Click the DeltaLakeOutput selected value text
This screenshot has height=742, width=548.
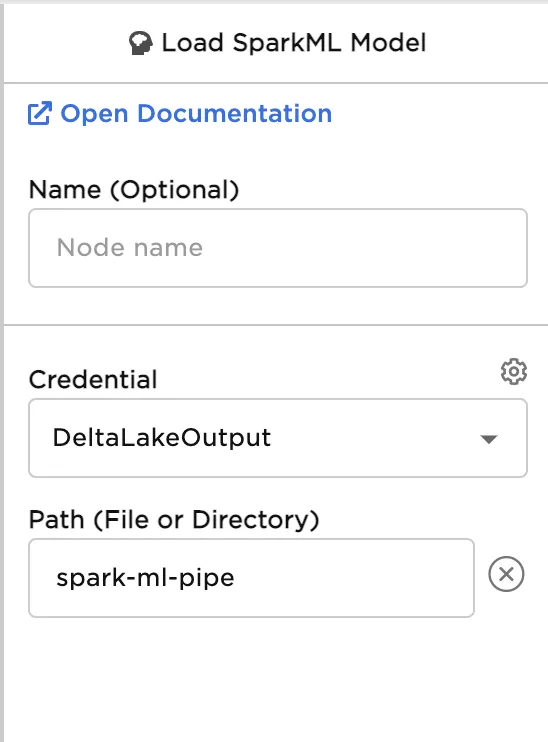tap(162, 438)
